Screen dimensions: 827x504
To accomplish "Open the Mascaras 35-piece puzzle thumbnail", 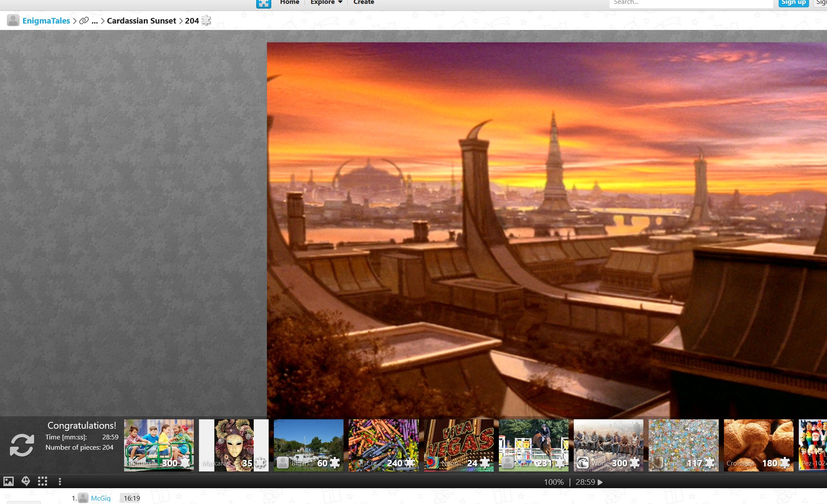I will 234,445.
